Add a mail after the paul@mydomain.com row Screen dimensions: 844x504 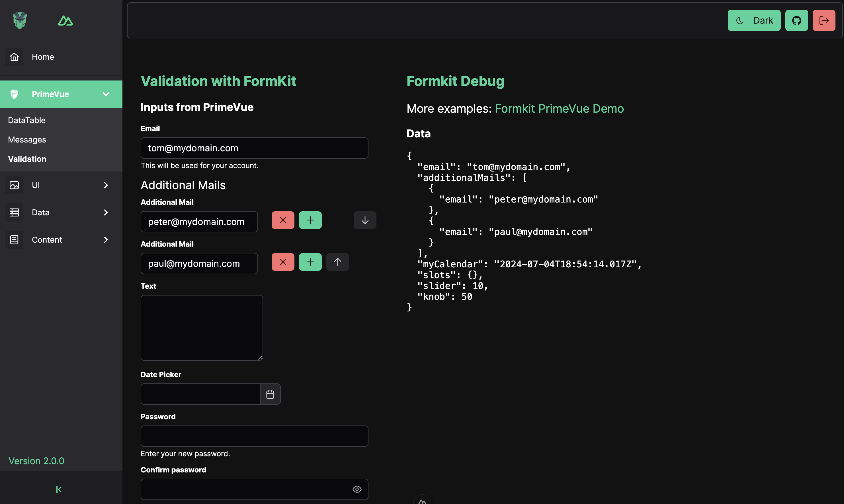click(x=310, y=262)
